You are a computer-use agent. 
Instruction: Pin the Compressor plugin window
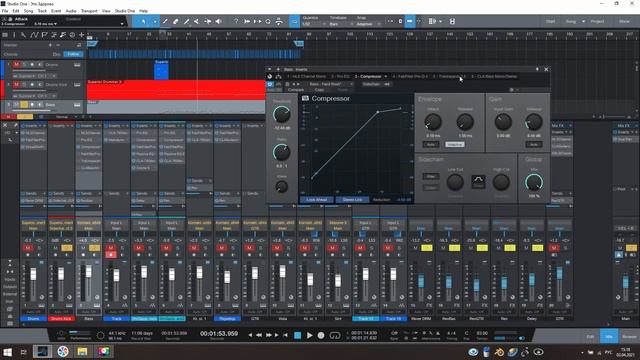click(x=537, y=69)
